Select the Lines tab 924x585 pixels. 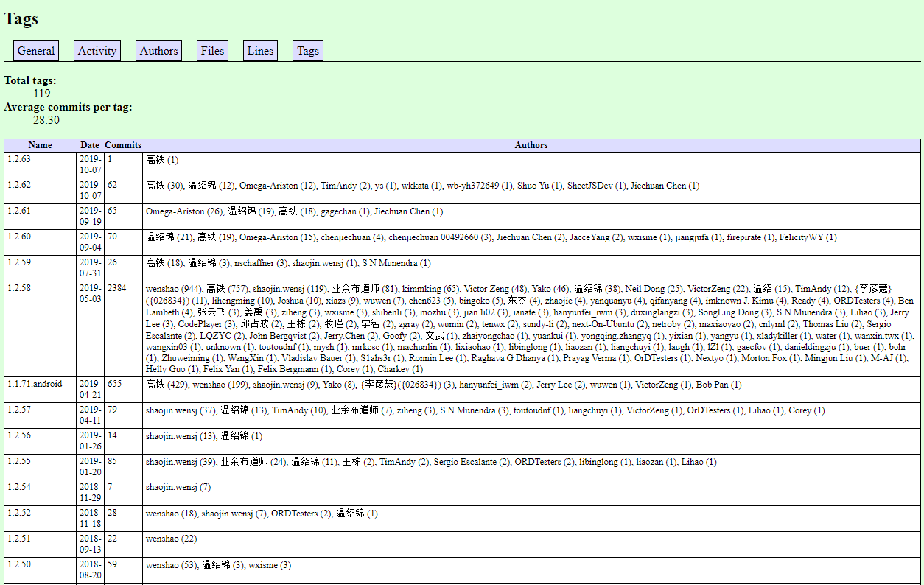pyautogui.click(x=260, y=51)
